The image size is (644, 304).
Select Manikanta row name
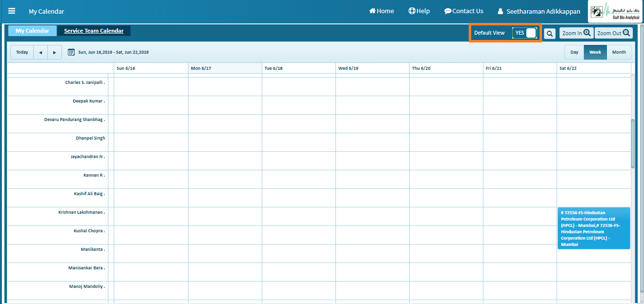93,249
